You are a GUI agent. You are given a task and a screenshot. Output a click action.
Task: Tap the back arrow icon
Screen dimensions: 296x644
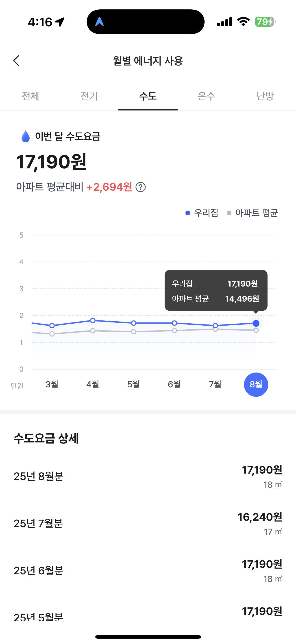(16, 61)
